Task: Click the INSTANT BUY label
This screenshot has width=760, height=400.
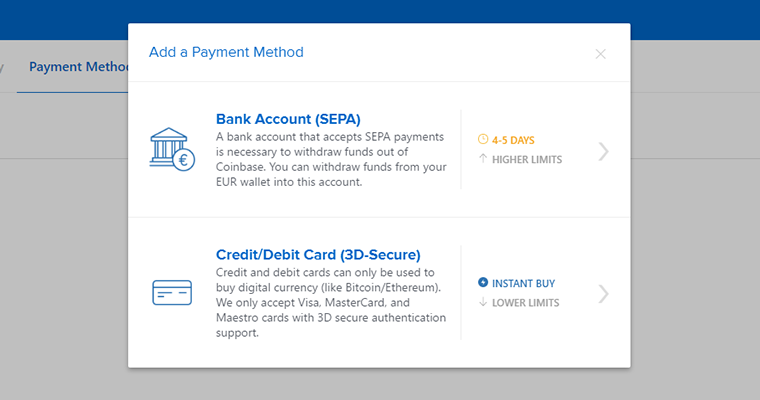Action: click(523, 283)
